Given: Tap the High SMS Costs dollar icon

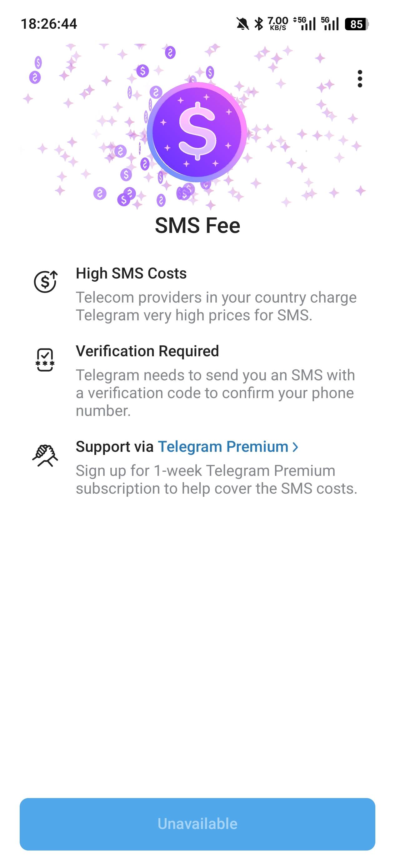Looking at the screenshot, I should pyautogui.click(x=46, y=282).
